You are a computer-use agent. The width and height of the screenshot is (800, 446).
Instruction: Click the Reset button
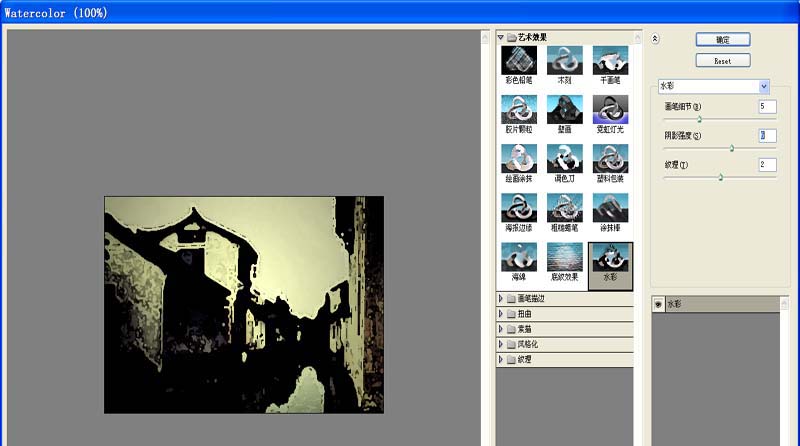pos(723,61)
